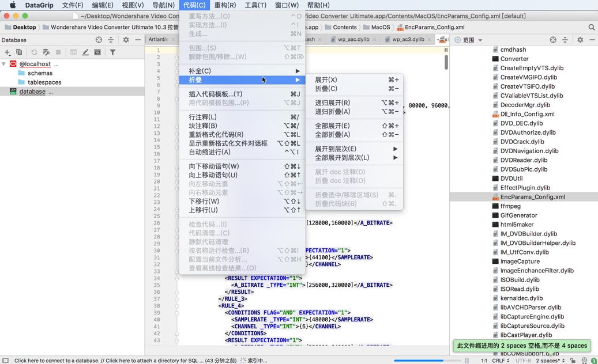The image size is (598, 364).
Task: Click the read-only lock icon in status bar
Action: pos(573,360)
